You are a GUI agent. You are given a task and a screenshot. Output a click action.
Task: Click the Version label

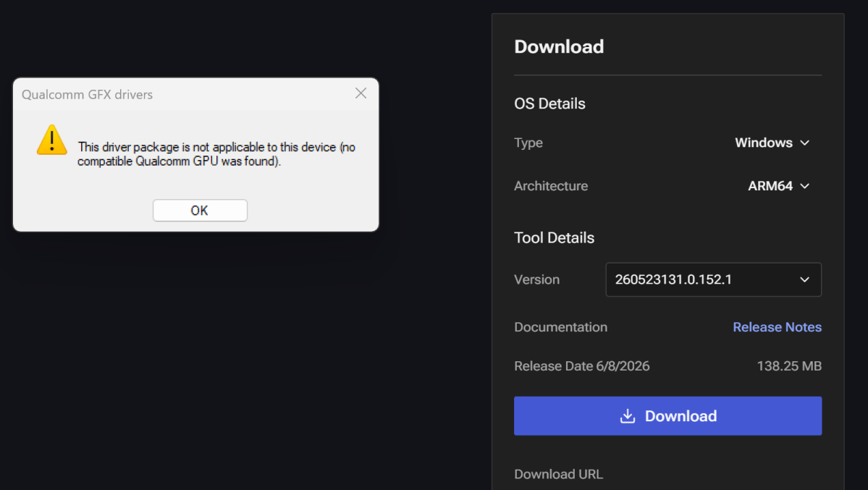(x=536, y=279)
